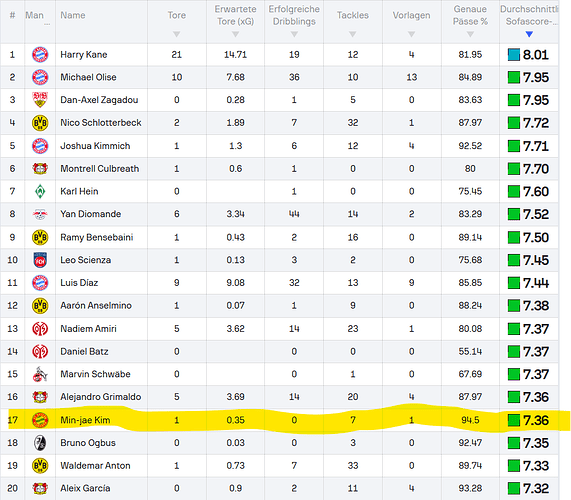The height and width of the screenshot is (500, 571).
Task: Click Stuttgart crest next to Dan-Axel Zagadou
Action: click(40, 100)
